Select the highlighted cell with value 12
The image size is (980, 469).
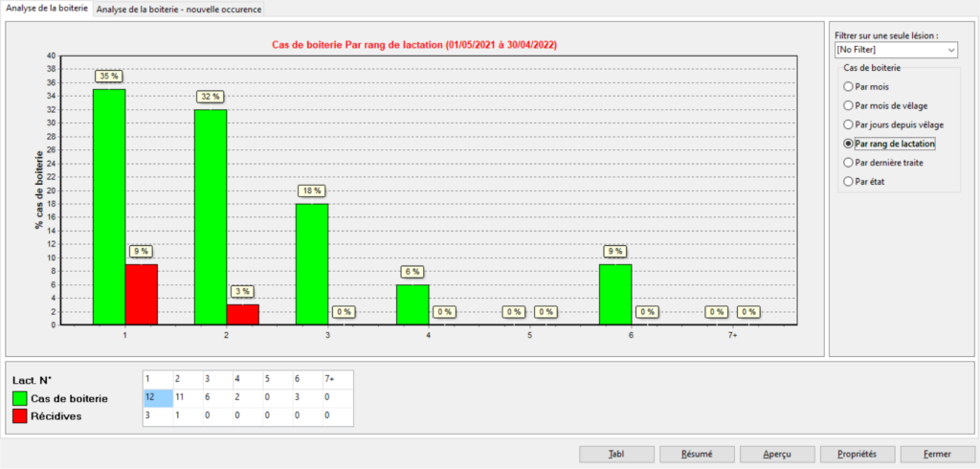click(157, 397)
